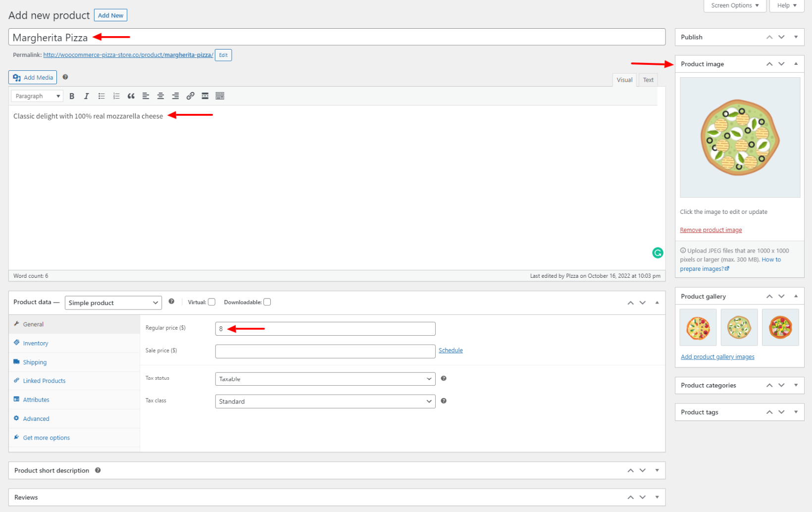Switch to the Text editor tab
Image resolution: width=812 pixels, height=512 pixels.
pyautogui.click(x=648, y=80)
